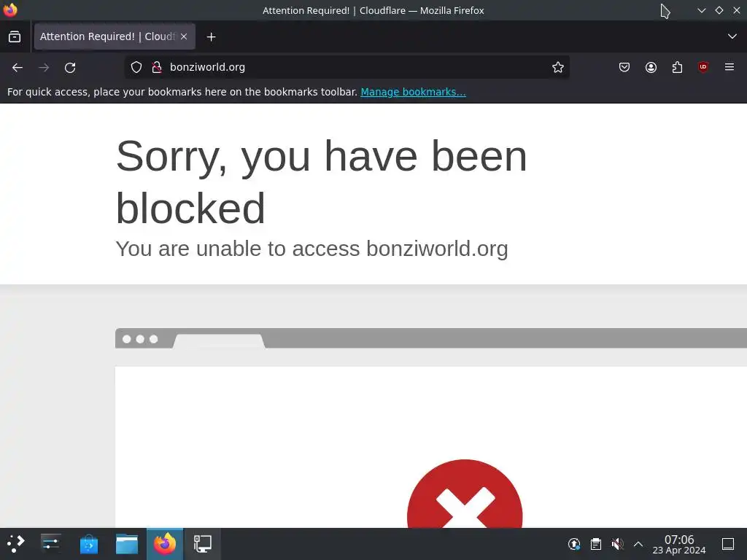The width and height of the screenshot is (747, 560).
Task: View the site connection padlock info
Action: pos(156,67)
